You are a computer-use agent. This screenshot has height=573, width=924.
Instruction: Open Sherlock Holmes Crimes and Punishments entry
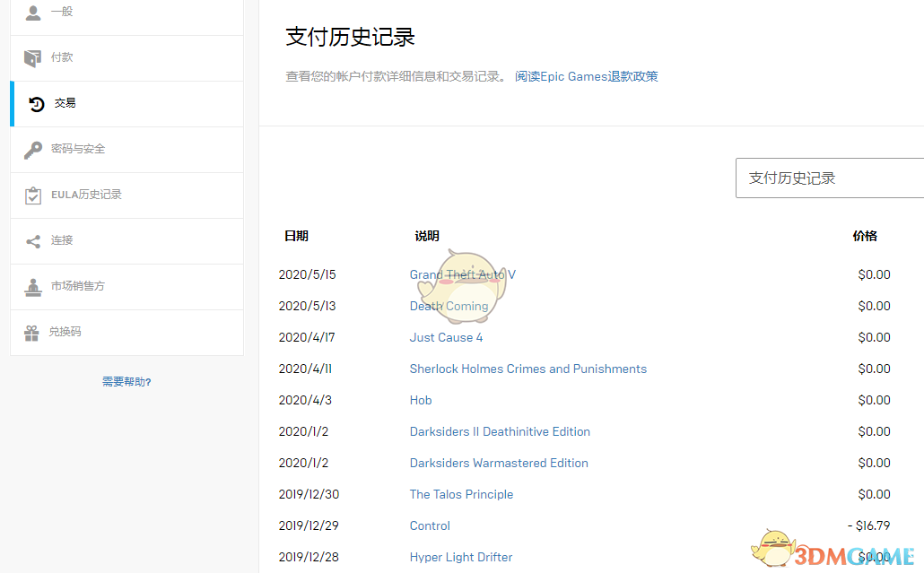point(528,369)
